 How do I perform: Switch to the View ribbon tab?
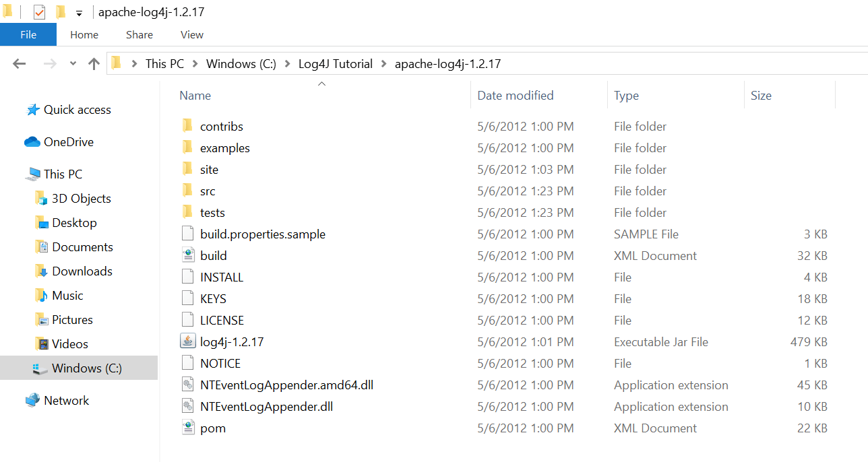[x=192, y=34]
